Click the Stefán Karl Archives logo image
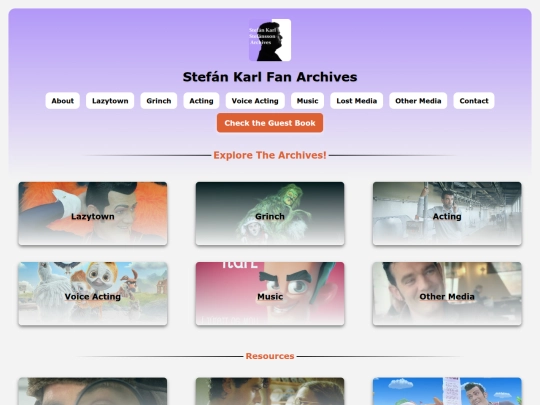The image size is (540, 405). [270, 40]
